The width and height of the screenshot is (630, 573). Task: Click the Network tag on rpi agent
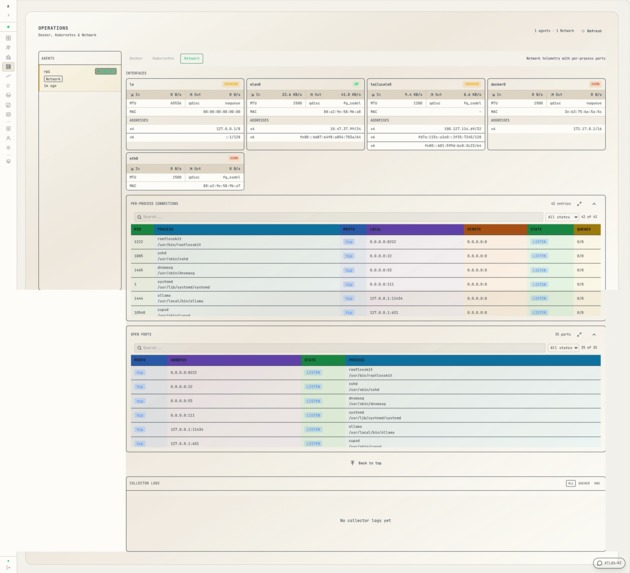coord(53,79)
